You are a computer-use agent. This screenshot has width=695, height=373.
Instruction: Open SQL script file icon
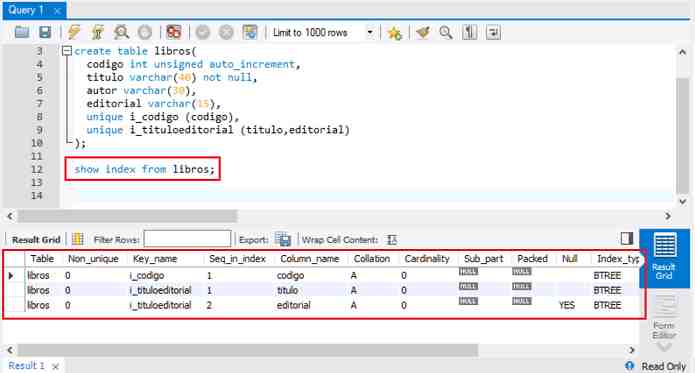pyautogui.click(x=21, y=32)
